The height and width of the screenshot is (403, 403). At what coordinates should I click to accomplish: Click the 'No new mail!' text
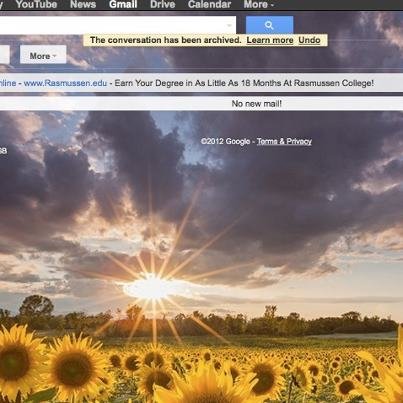[x=257, y=104]
